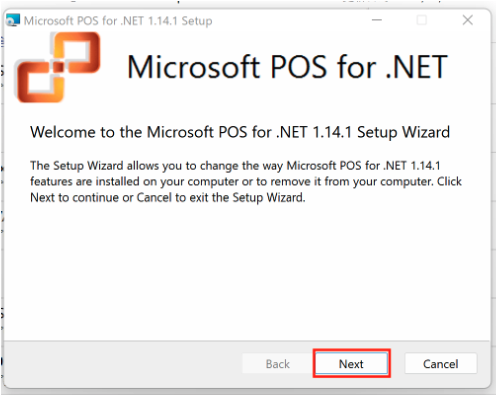Click the paragraph beginning 'The Setup Wizard allows you'
This screenshot has height=397, width=500.
pyautogui.click(x=246, y=182)
